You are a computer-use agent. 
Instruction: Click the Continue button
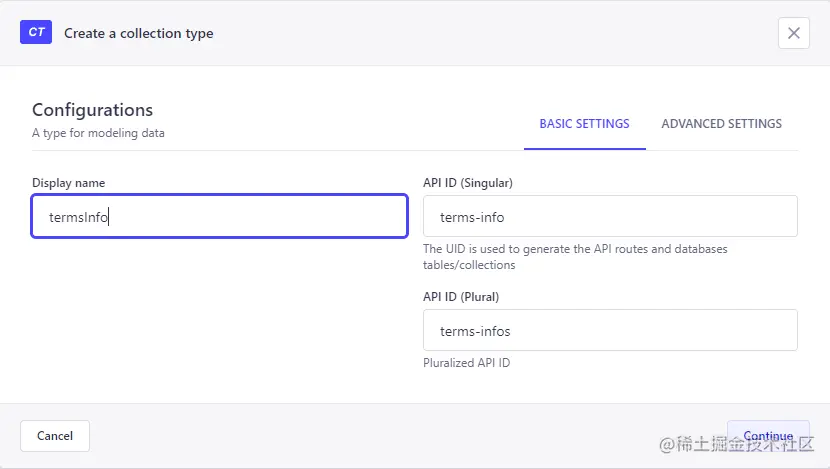point(767,436)
